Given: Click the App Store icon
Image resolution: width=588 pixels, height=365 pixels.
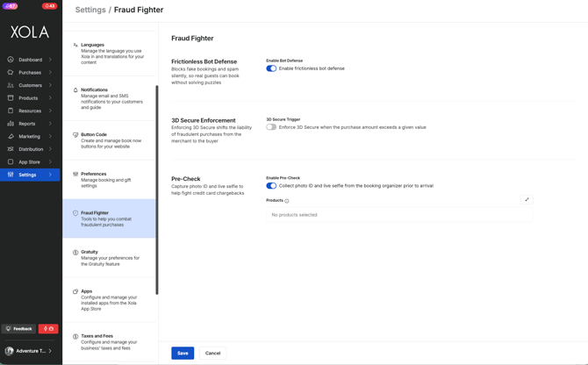Looking at the screenshot, I should 11,161.
